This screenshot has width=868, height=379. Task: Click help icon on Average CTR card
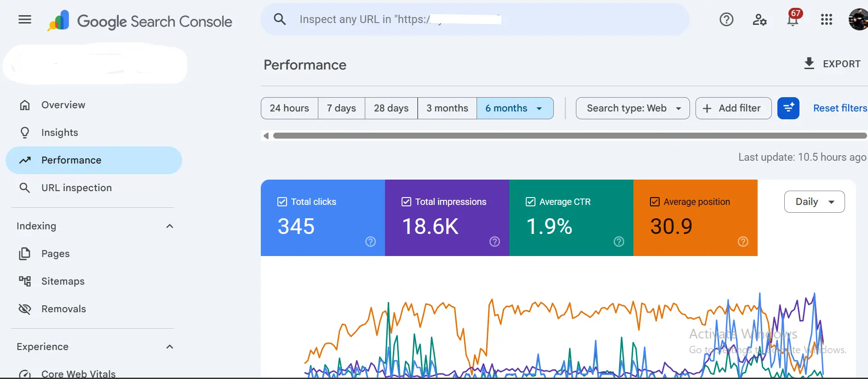coord(619,241)
